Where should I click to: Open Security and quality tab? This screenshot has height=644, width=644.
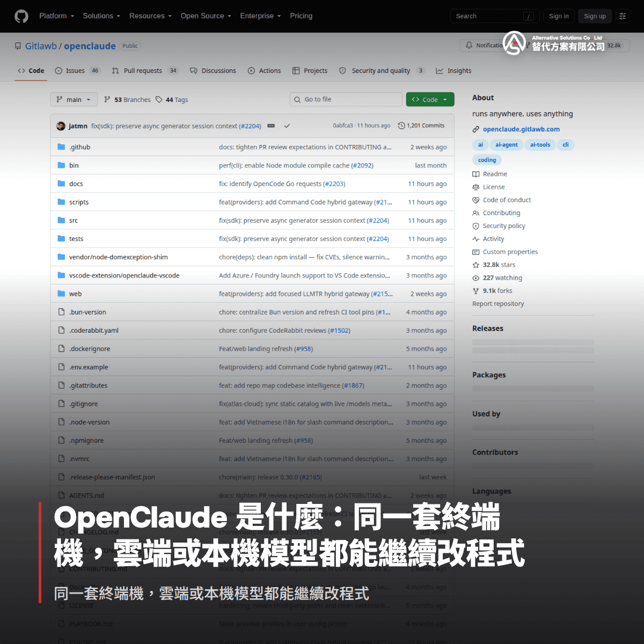[382, 71]
